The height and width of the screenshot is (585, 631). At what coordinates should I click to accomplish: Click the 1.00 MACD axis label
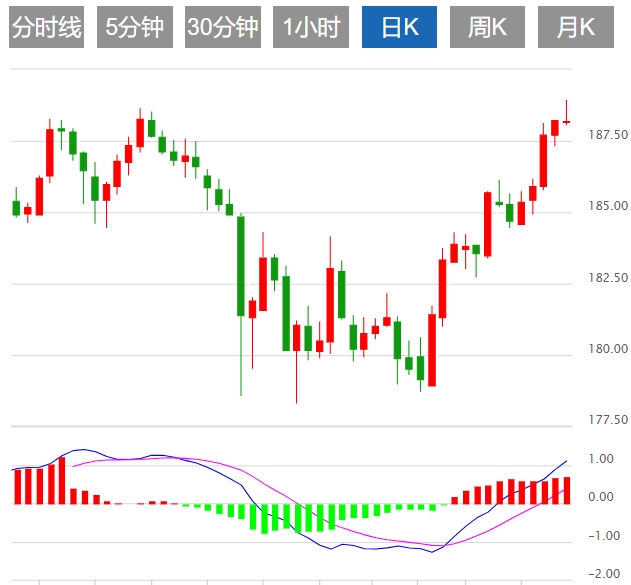pos(601,459)
